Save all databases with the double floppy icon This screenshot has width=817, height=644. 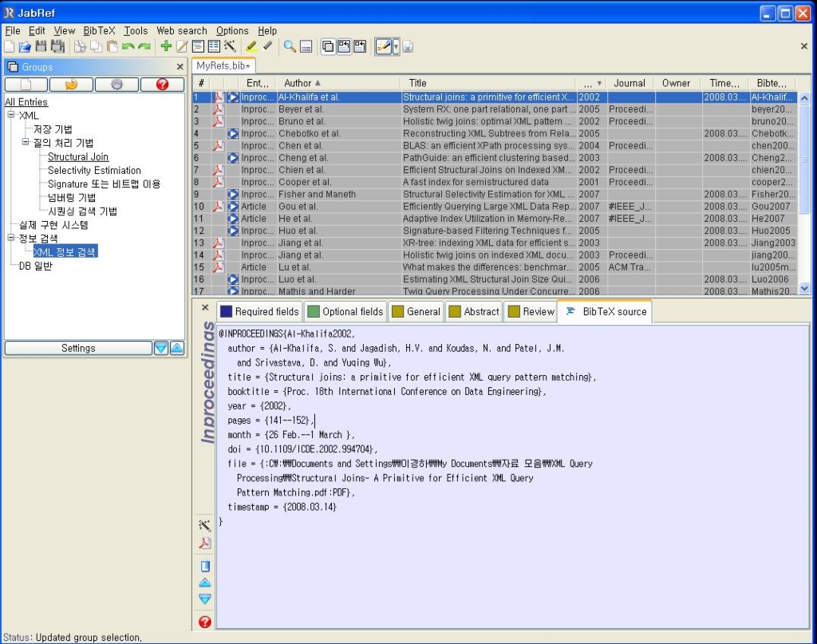point(57,47)
